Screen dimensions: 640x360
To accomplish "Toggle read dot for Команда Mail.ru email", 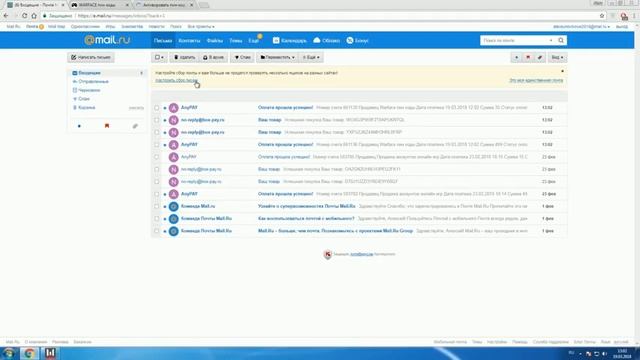I will (165, 207).
